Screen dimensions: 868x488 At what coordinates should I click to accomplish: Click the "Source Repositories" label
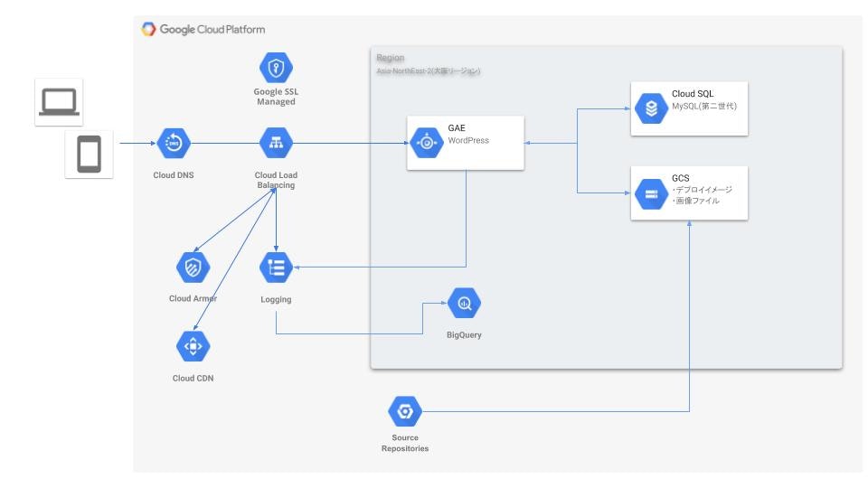405,443
